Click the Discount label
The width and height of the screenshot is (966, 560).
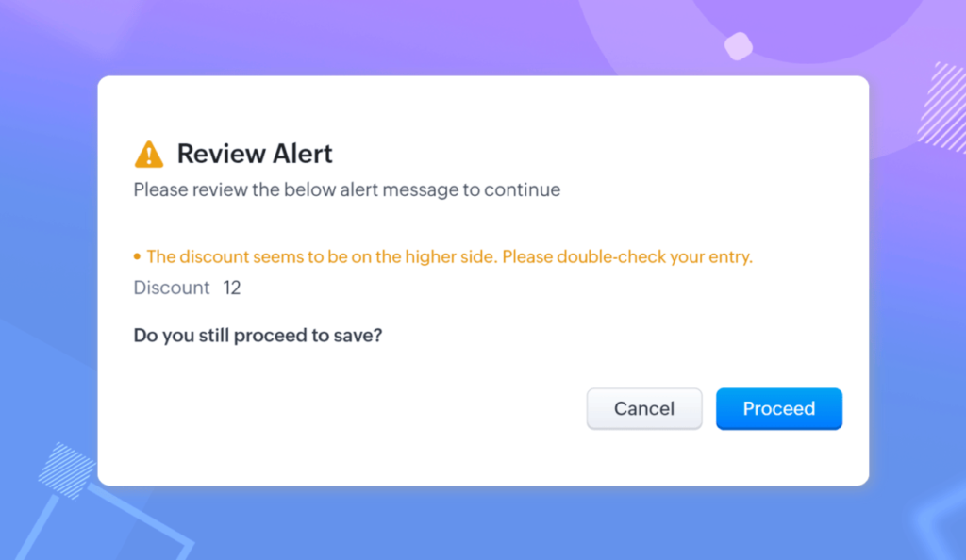(171, 288)
